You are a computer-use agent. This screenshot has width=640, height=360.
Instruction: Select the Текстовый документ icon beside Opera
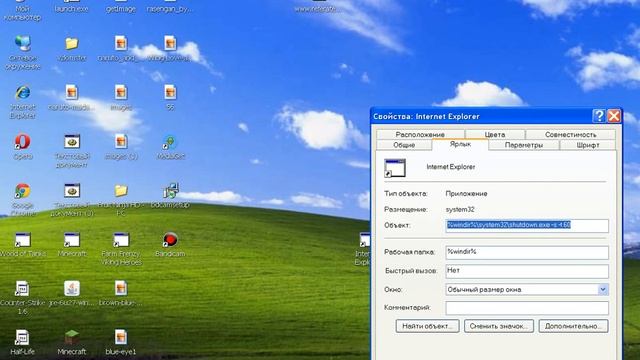[71, 142]
